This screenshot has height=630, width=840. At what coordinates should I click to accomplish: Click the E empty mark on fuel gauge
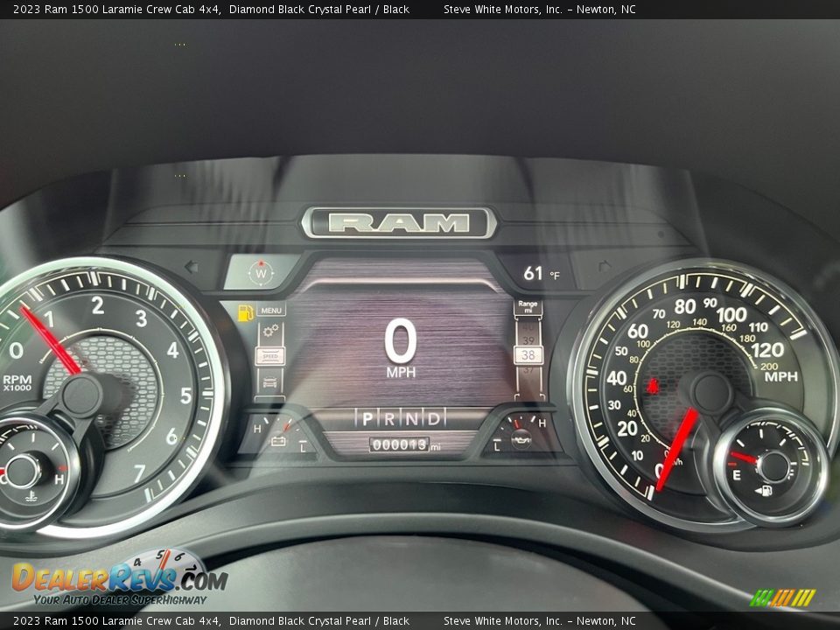pos(737,475)
